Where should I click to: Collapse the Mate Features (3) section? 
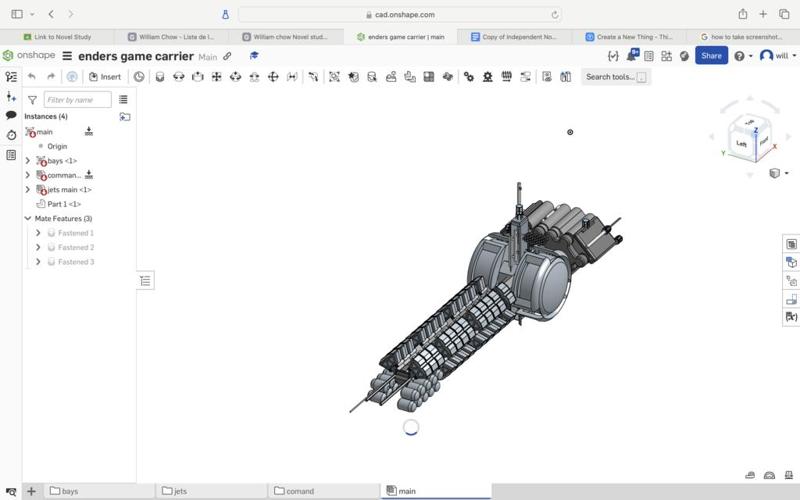coord(28,218)
